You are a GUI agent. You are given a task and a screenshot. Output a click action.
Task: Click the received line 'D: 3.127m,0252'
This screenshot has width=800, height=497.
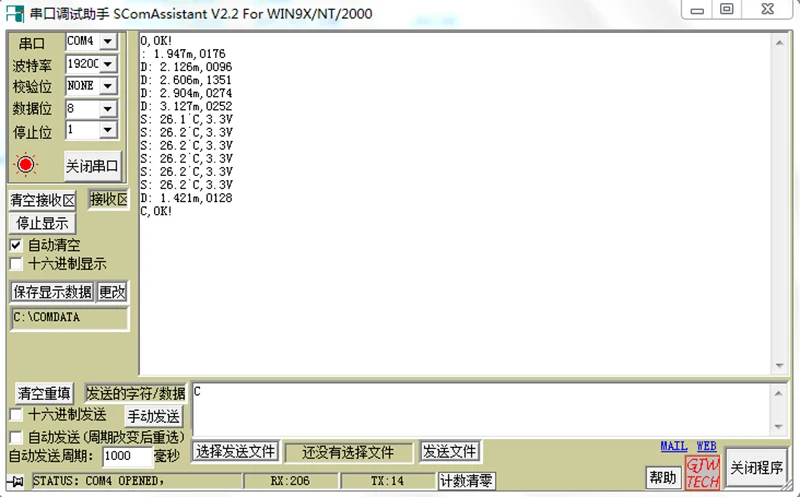186,106
